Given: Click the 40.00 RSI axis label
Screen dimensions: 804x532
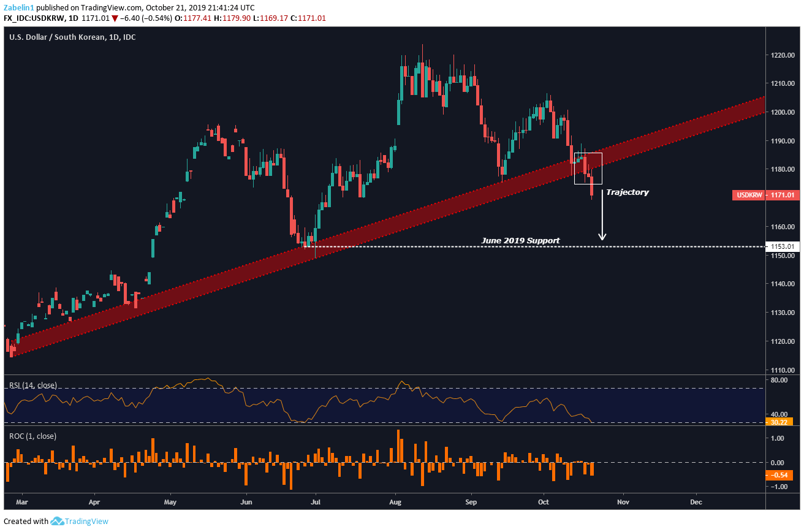Looking at the screenshot, I should [x=779, y=414].
